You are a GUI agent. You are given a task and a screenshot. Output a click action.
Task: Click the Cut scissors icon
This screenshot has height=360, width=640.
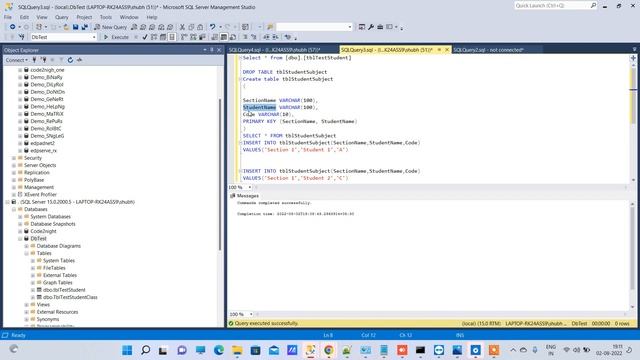[182, 27]
